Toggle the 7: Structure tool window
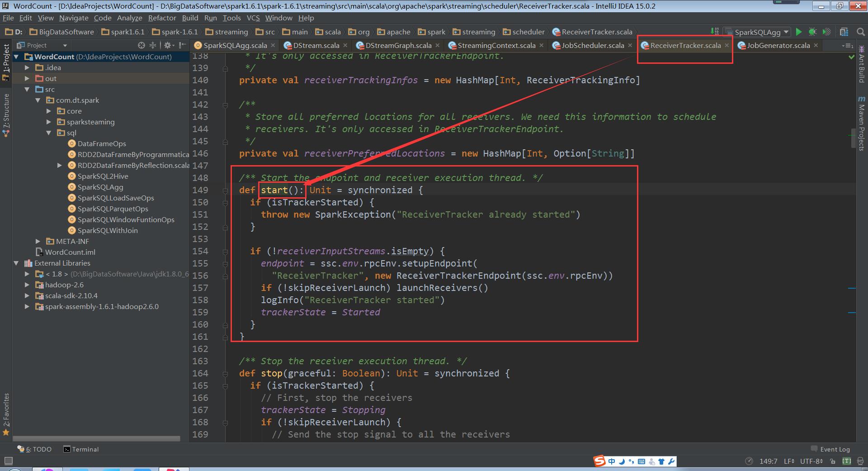This screenshot has height=471, width=868. 6,114
